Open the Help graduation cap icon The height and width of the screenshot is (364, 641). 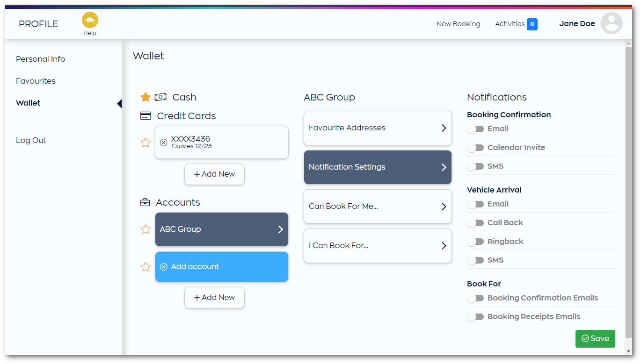(x=90, y=20)
